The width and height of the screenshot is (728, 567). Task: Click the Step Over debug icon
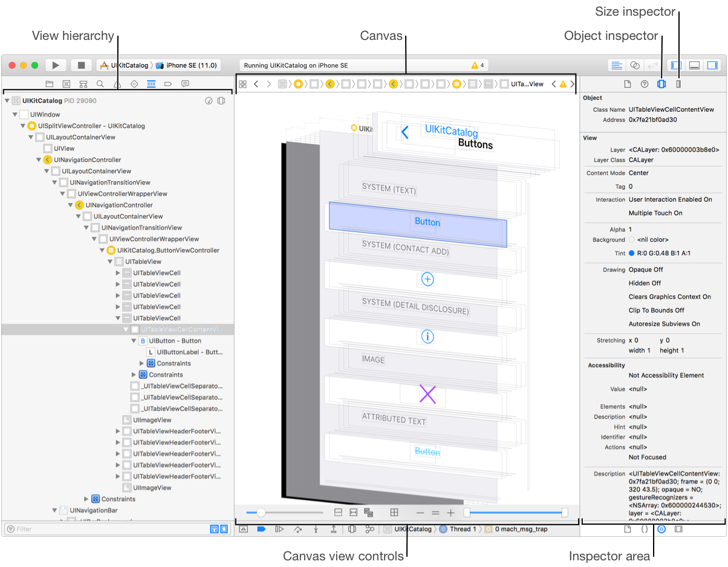click(297, 529)
